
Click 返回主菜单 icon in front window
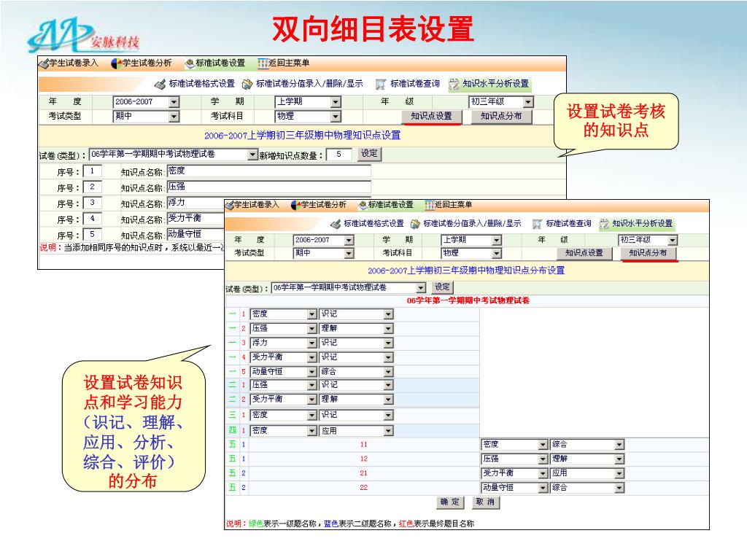click(429, 205)
